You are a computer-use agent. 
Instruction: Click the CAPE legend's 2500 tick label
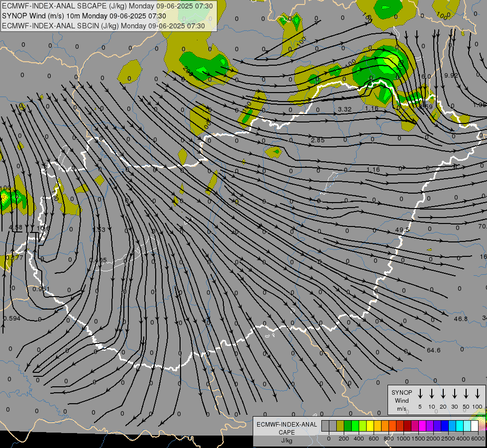pos(448,439)
